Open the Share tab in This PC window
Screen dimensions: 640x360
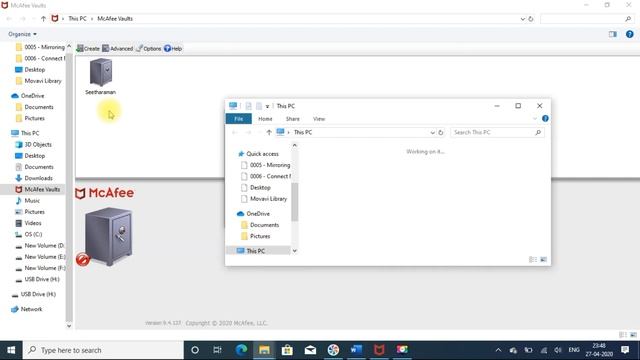coord(293,119)
